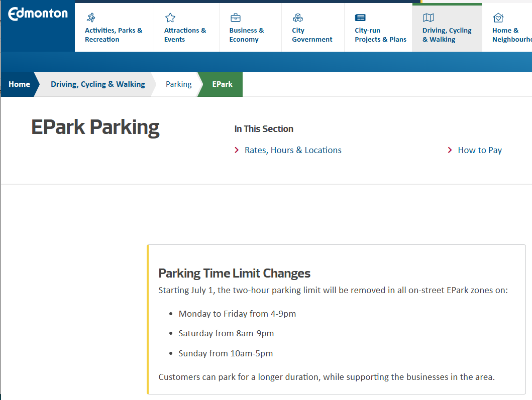Select Driving, Cycling & Walking breadcrumb
Screen dimensions: 532x400
tap(97, 84)
